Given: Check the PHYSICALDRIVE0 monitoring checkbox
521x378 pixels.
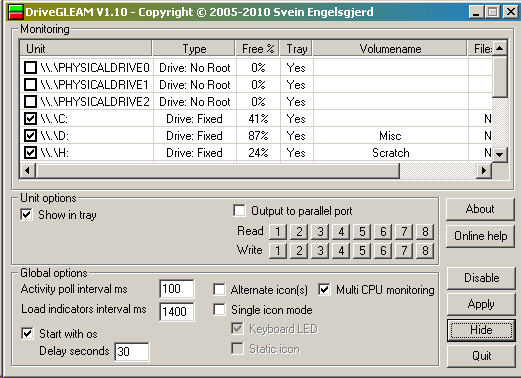Looking at the screenshot, I should [30, 68].
